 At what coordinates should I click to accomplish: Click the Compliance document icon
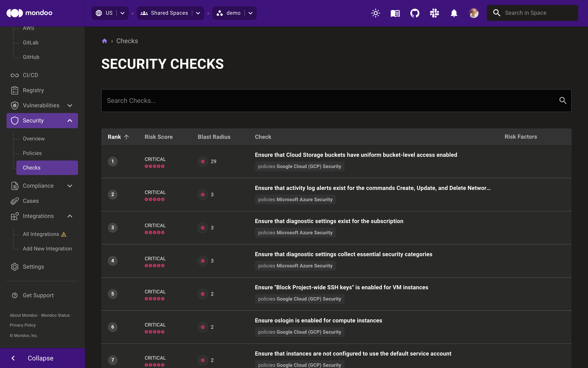(x=14, y=186)
